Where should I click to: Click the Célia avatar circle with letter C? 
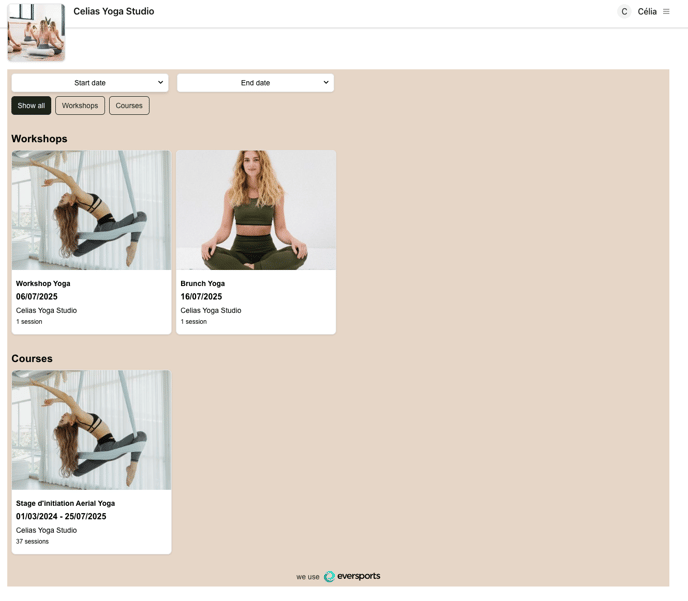[624, 11]
